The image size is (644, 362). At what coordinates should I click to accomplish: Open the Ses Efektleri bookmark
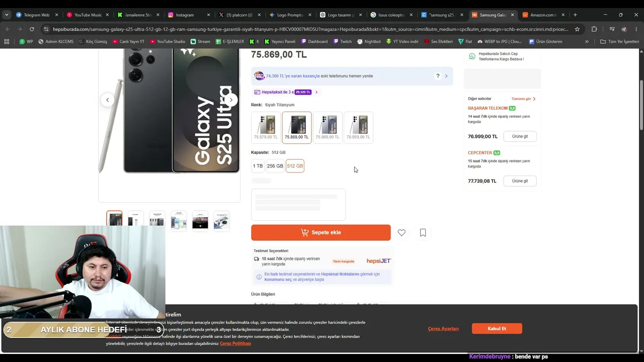tap(438, 42)
